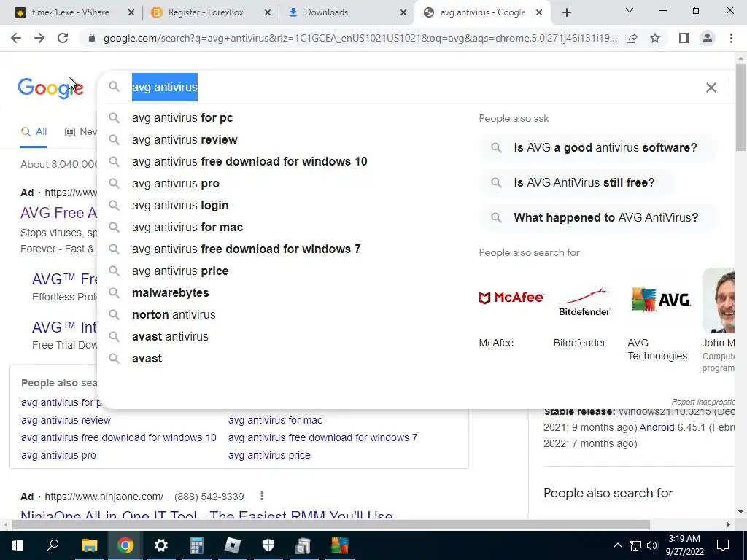Click the vertical page scrollbar
This screenshot has height=560, width=747.
click(x=740, y=108)
